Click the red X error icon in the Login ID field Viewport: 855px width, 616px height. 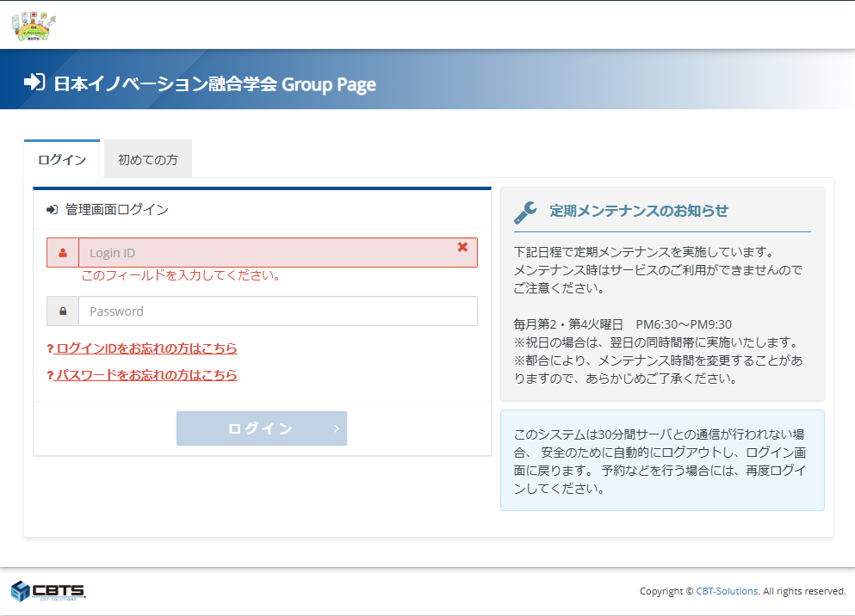[462, 247]
